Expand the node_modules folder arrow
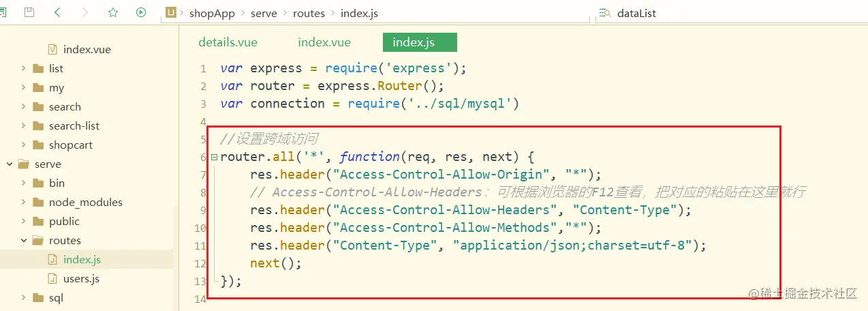The width and height of the screenshot is (868, 311). 23,202
